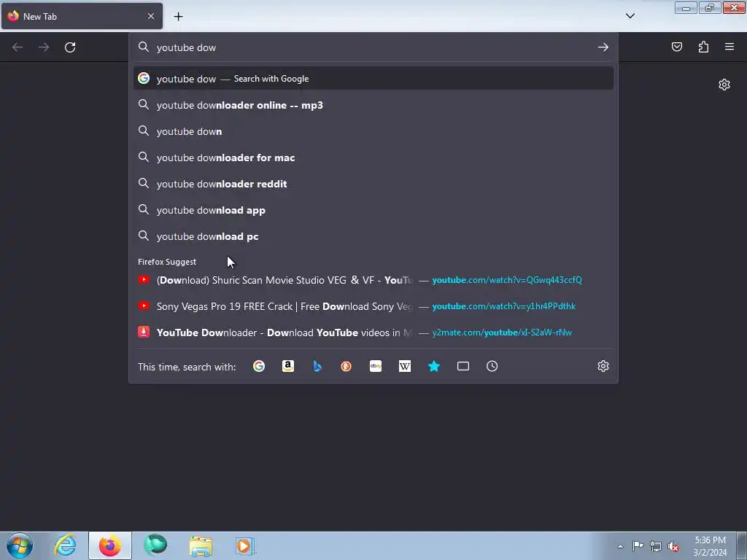Pick suggestion 'youtube download pc'
Image resolution: width=747 pixels, height=560 pixels.
tap(373, 236)
